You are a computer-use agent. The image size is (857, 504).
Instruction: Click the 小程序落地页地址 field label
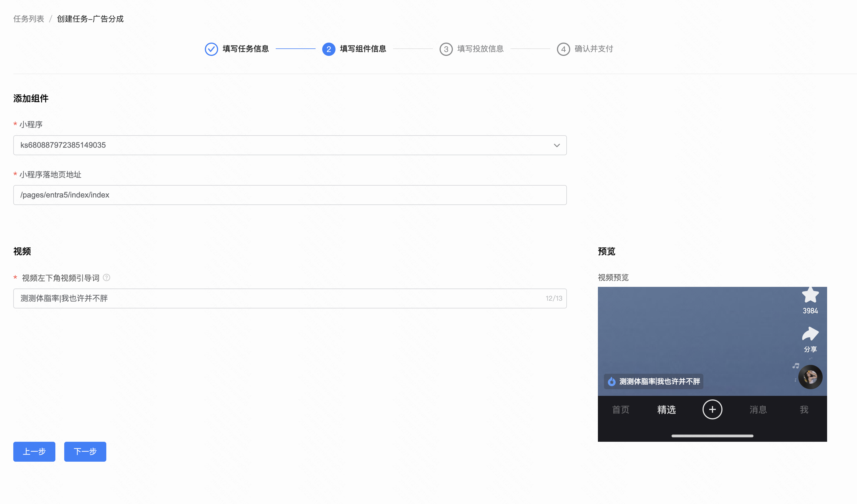click(50, 175)
